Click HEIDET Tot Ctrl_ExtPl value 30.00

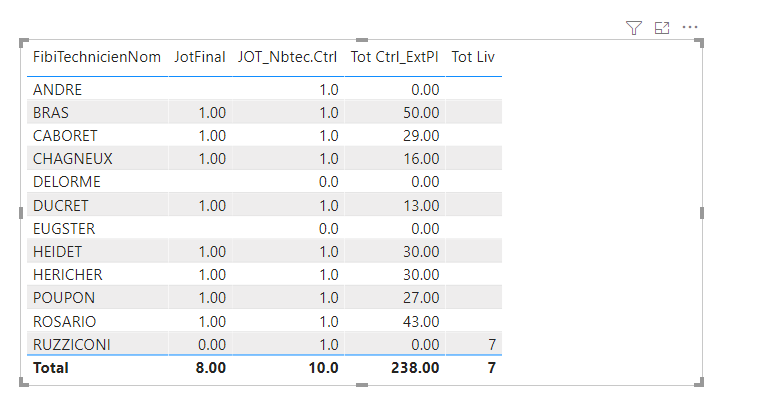pyautogui.click(x=421, y=252)
